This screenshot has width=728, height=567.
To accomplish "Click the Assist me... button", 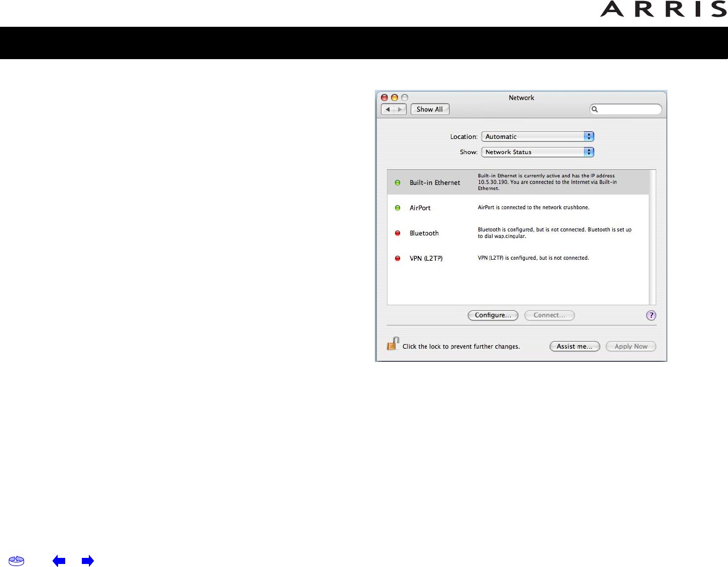I will point(575,346).
